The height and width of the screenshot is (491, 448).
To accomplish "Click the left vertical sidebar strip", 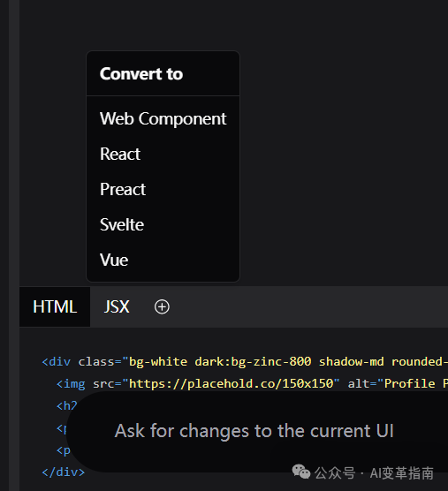I will click(x=14, y=245).
